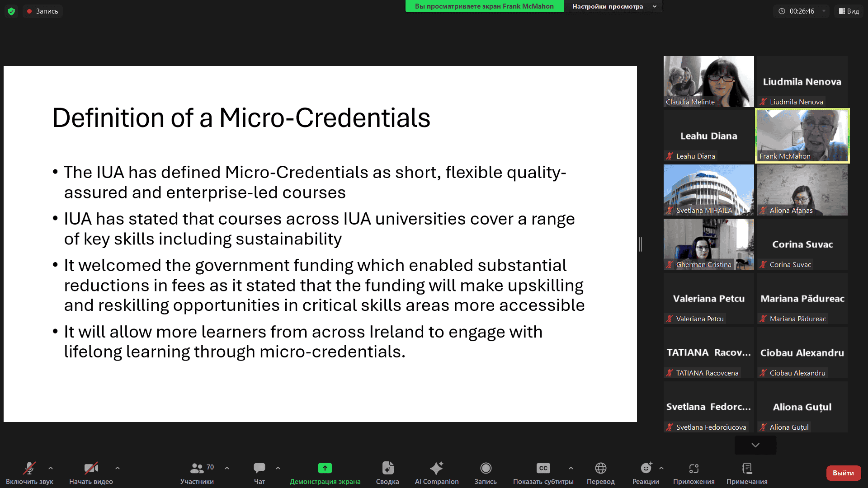868x488 pixels.
Task: Click the red Выйти leave button
Action: 843,473
